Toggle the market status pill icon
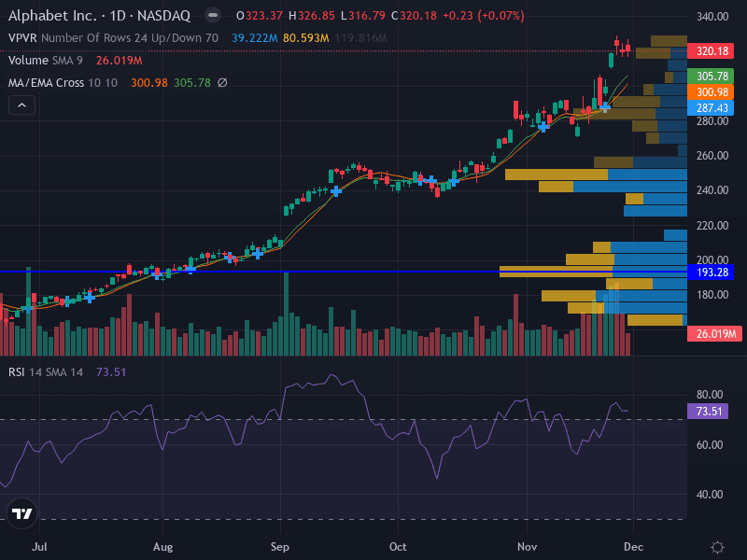This screenshot has width=747, height=560. 213,16
